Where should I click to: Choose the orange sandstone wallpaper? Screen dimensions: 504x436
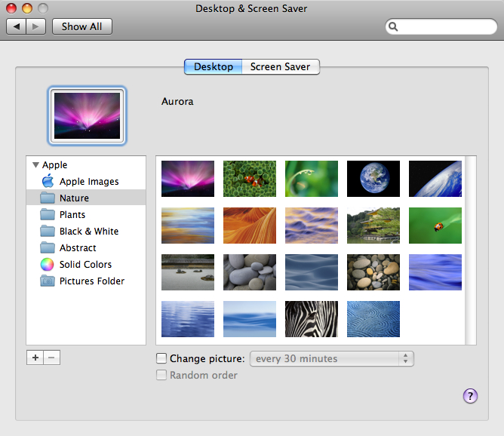click(x=250, y=226)
